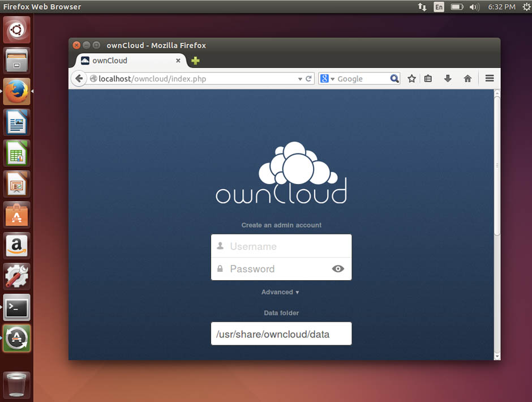Open clock 6:32 PM menu
Screen dimensions: 532x402
(501, 7)
